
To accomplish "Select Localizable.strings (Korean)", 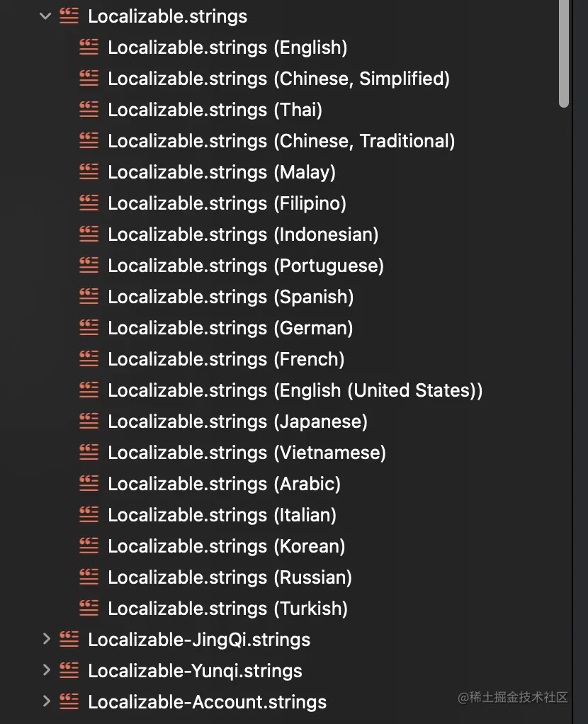I will [226, 545].
